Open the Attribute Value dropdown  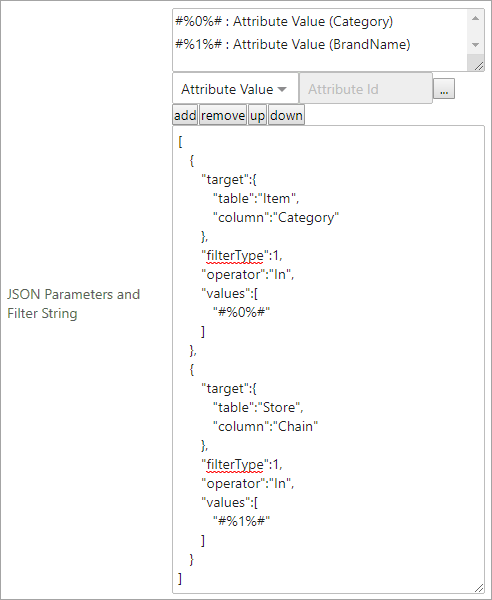235,89
